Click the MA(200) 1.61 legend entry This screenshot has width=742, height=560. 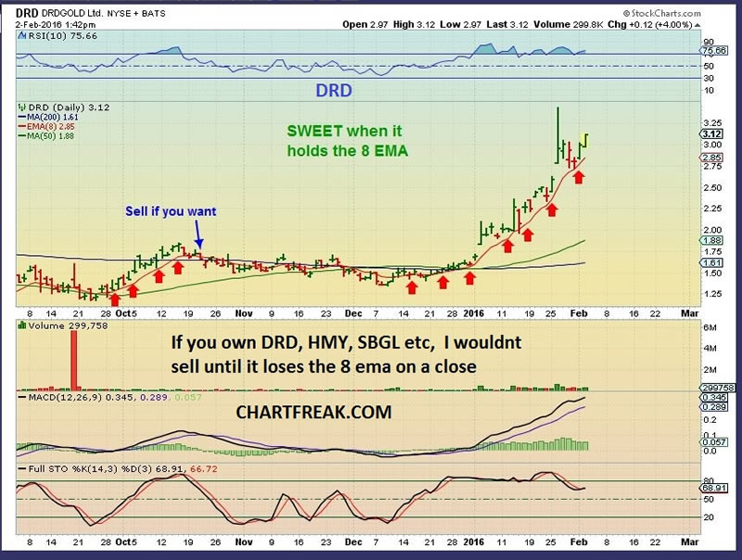(48, 117)
